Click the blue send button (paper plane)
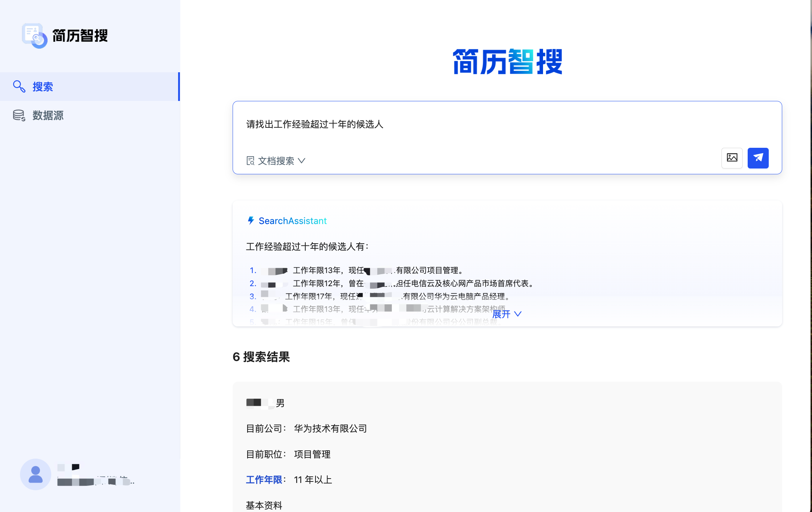The width and height of the screenshot is (812, 512). click(758, 158)
